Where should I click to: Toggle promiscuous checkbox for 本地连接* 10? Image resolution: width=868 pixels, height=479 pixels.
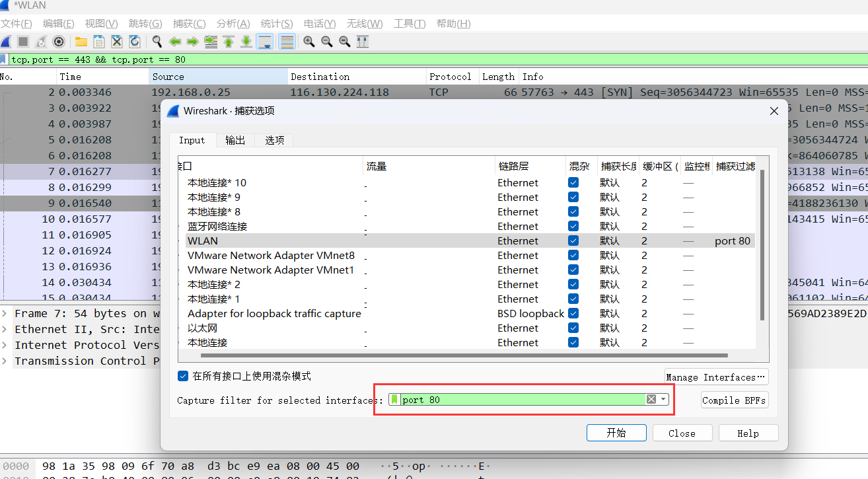(573, 182)
